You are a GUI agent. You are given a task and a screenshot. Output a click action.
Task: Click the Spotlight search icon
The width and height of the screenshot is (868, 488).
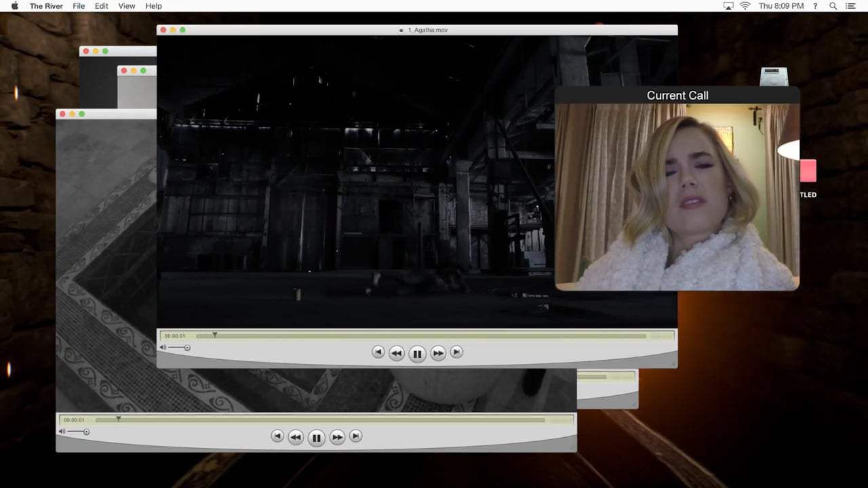(832, 6)
